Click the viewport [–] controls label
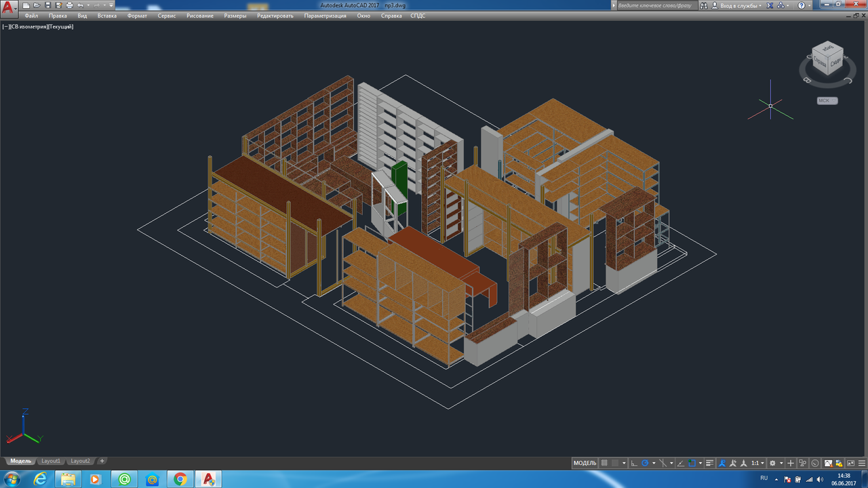Screen dimensions: 868x488 [x=5, y=26]
